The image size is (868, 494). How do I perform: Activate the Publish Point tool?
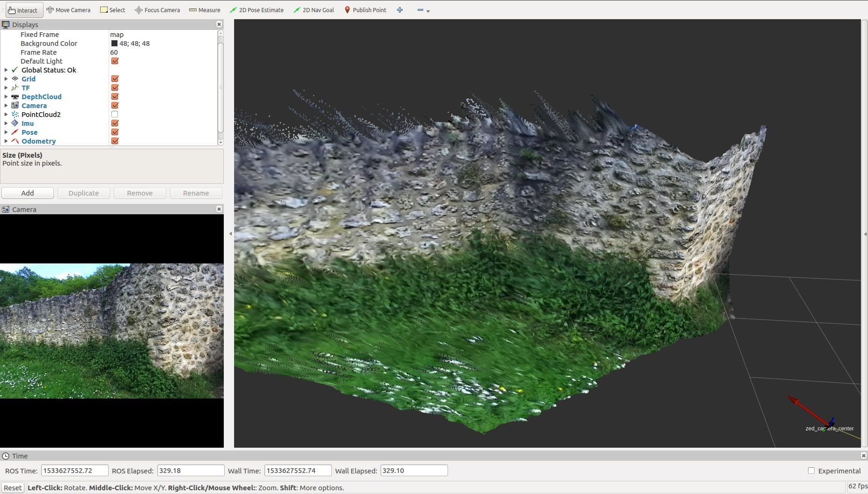tap(365, 10)
